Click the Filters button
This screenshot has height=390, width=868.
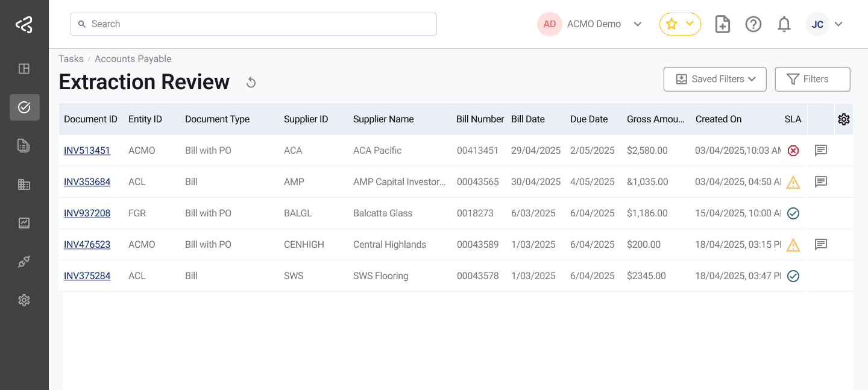(813, 79)
